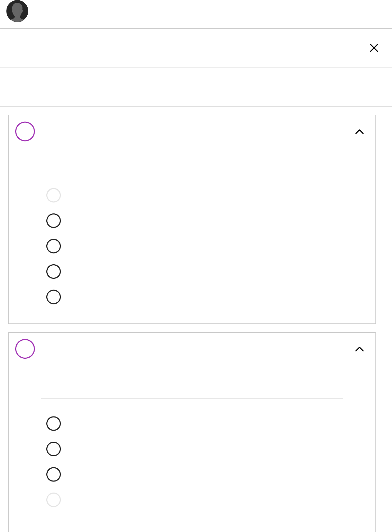Collapse the first question card with its chevron
The width and height of the screenshot is (392, 532).
360,132
